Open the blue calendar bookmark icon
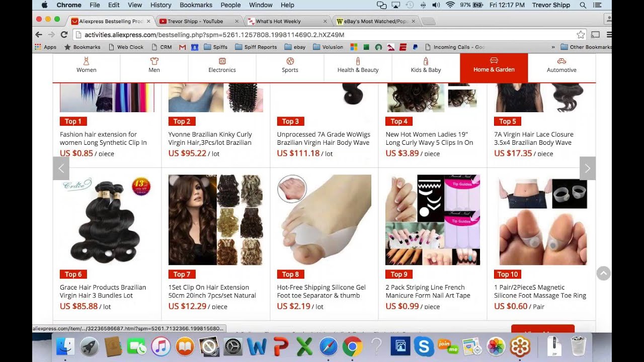The image size is (644, 362). (x=194, y=47)
